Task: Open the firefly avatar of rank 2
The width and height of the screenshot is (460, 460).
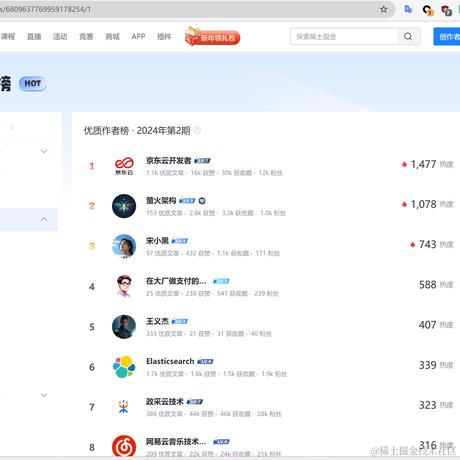Action: click(124, 206)
